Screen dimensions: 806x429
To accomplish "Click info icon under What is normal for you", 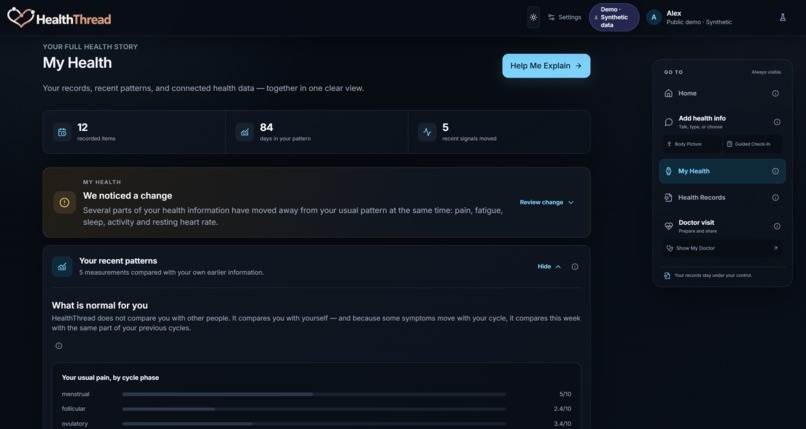I will 59,346.
